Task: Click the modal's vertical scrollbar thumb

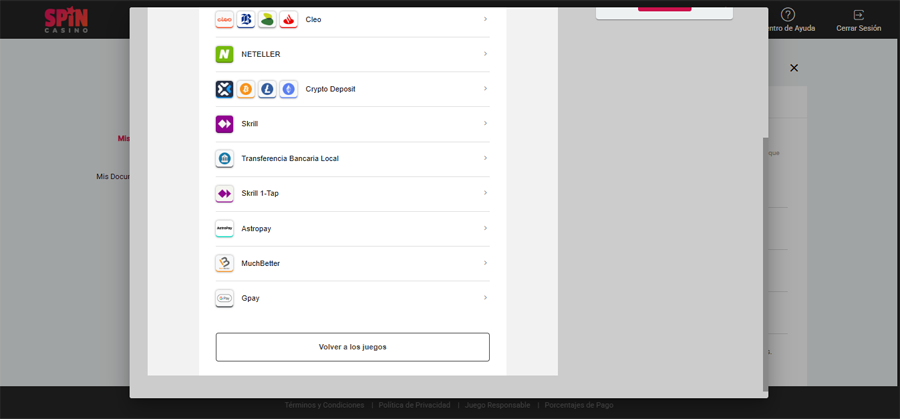Action: (766, 265)
